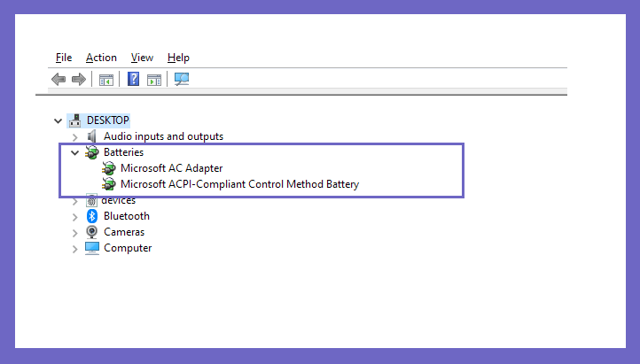Expand the partly hidden devices category
This screenshot has height=364, width=640.
coord(74,201)
